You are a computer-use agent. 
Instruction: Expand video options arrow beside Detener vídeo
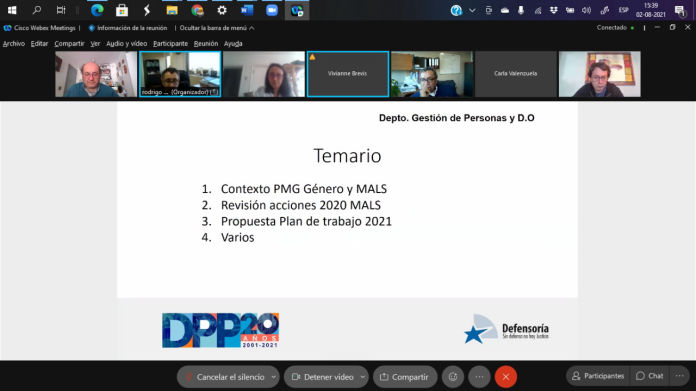pyautogui.click(x=363, y=377)
